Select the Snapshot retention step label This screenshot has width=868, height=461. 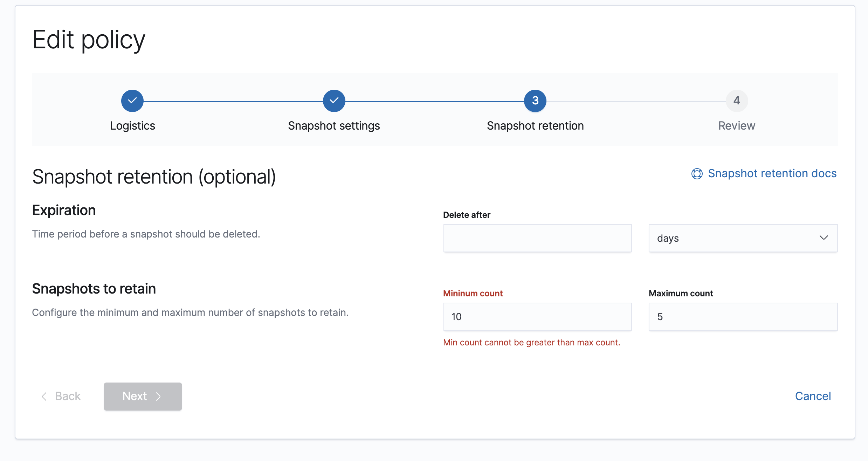[535, 126]
